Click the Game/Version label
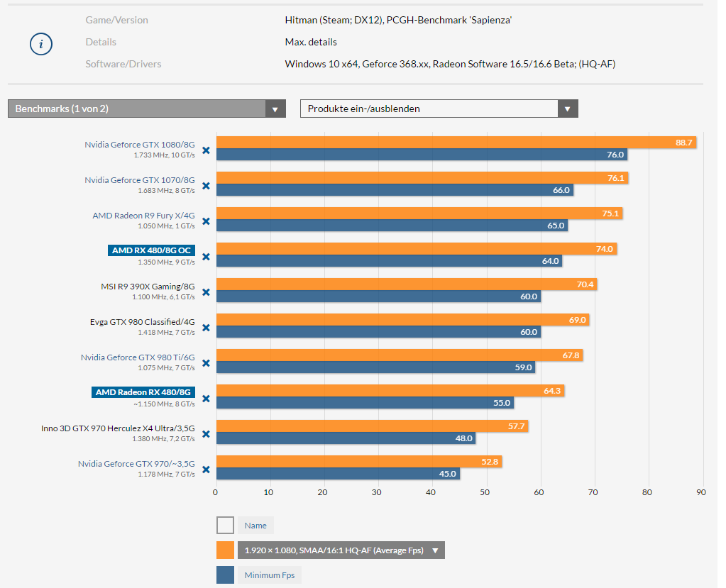The width and height of the screenshot is (726, 588). [x=116, y=20]
